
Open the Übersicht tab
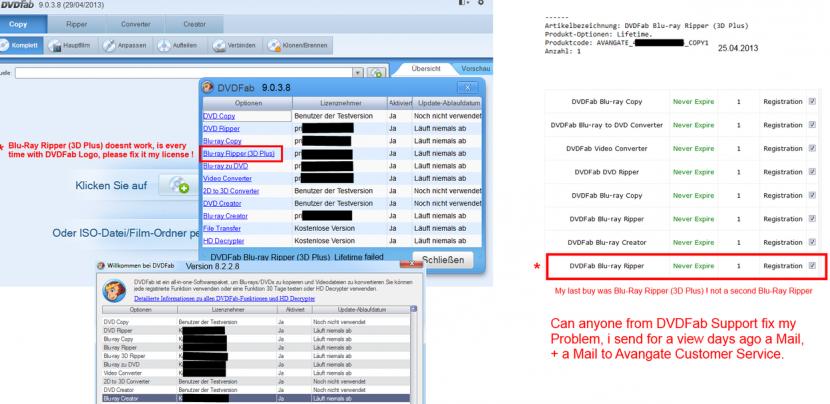point(426,69)
